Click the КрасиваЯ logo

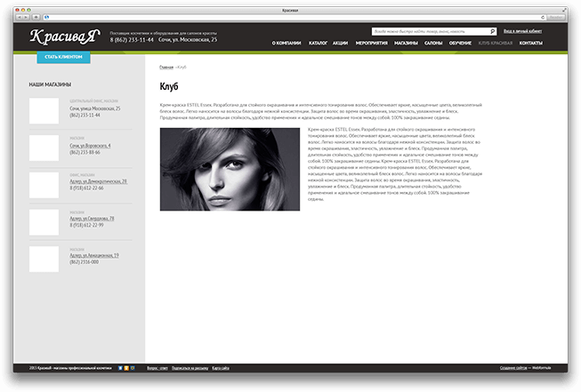click(65, 36)
